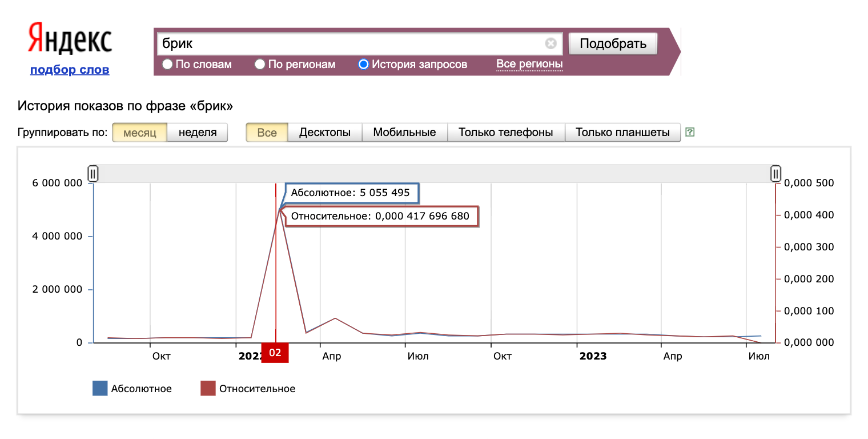
Task: Open the green help question mark icon
Action: pos(690,132)
